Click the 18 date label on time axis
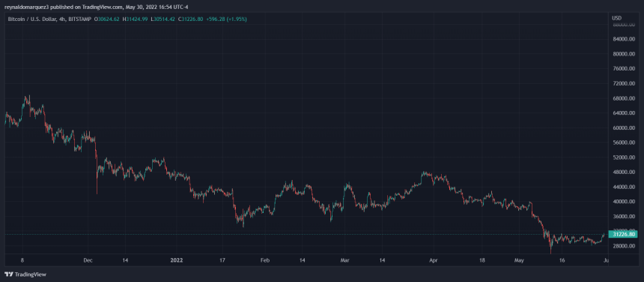This screenshot has width=644, height=282. pyautogui.click(x=482, y=260)
